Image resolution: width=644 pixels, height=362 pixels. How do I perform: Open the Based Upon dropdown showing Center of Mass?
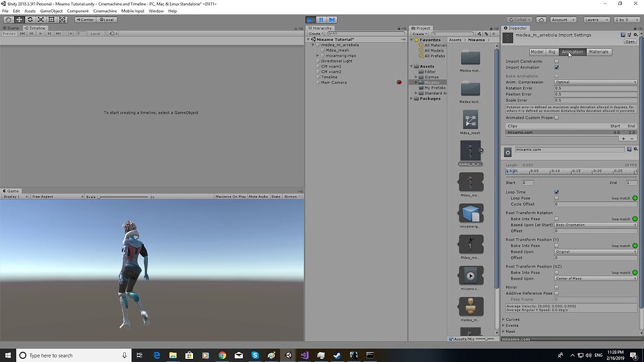[595, 278]
